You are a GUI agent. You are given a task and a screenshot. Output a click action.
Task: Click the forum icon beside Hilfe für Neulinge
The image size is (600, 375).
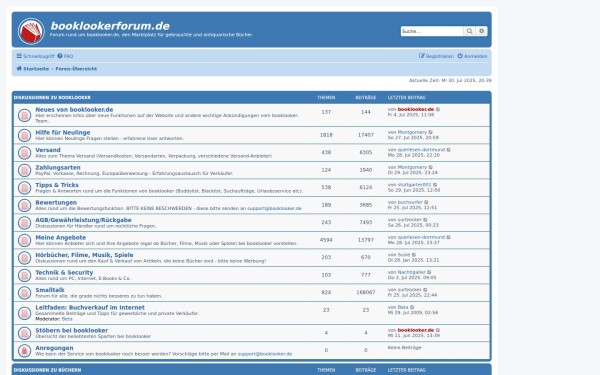coord(24,135)
